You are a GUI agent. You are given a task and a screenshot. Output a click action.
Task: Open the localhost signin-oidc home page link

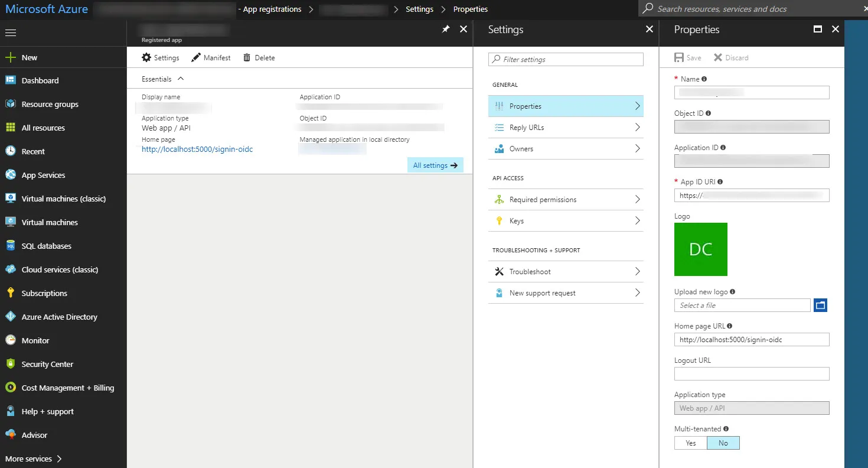tap(197, 149)
